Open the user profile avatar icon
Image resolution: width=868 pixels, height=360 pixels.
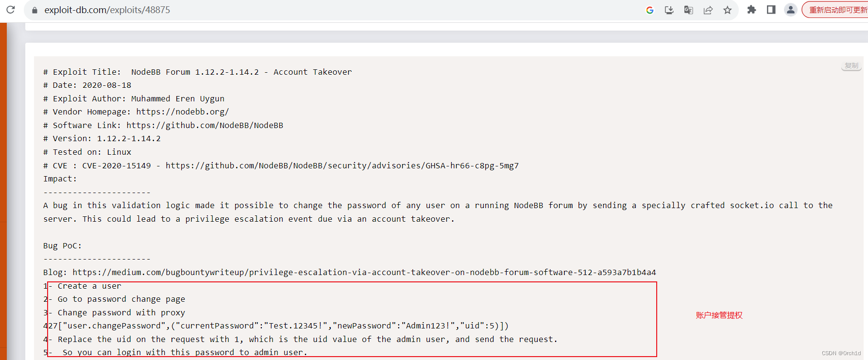791,10
